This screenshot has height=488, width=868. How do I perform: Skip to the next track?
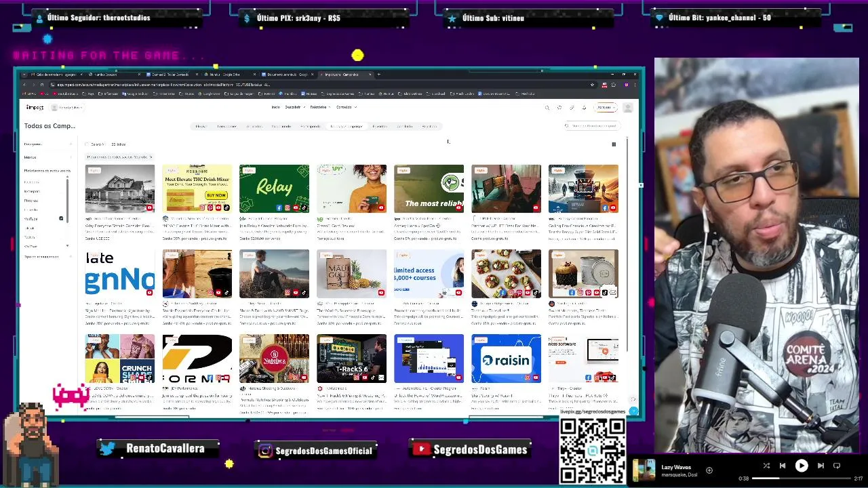pos(821,466)
